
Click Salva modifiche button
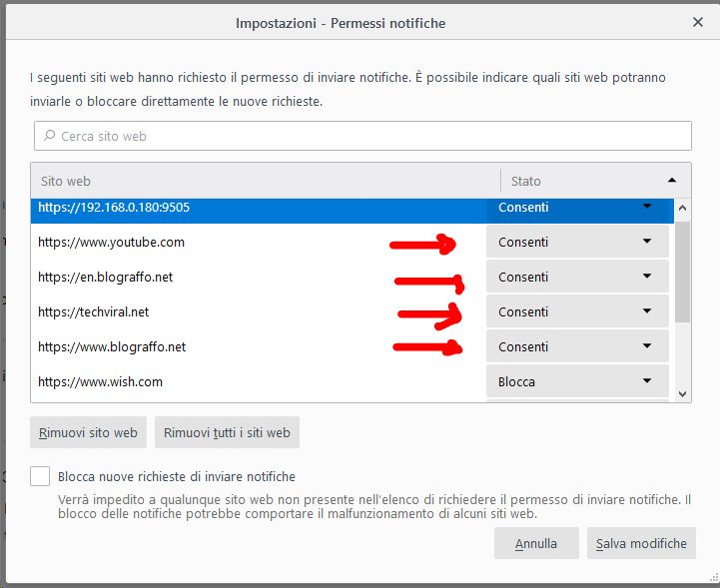tap(641, 543)
